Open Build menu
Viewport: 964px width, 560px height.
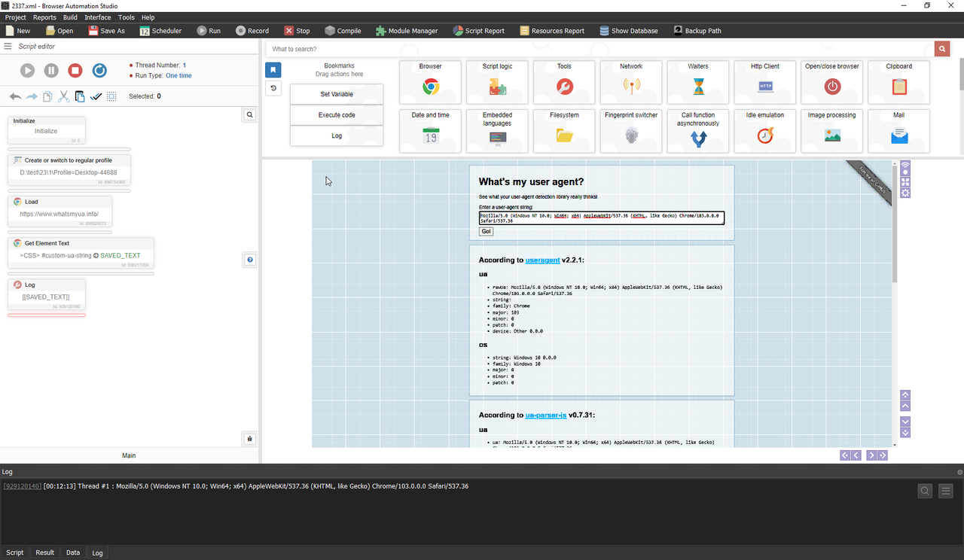click(x=70, y=17)
